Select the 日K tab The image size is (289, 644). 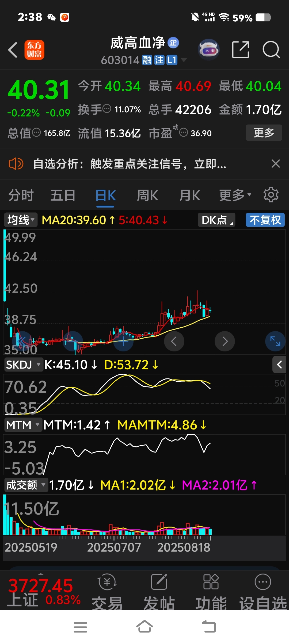[x=105, y=196]
